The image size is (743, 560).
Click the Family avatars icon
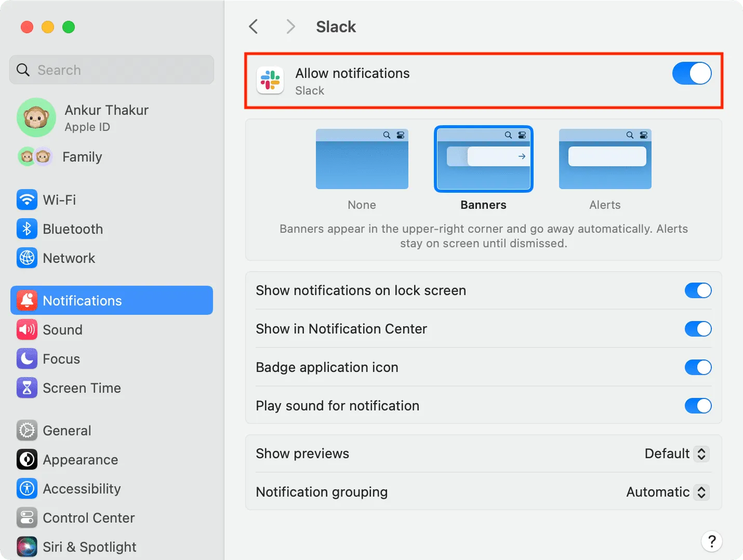point(35,156)
